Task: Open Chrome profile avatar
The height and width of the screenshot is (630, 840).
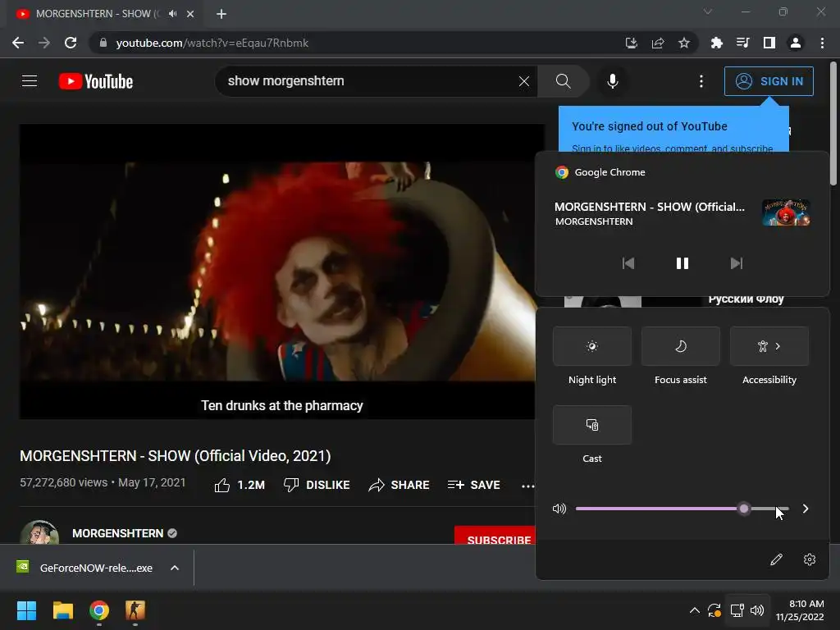Action: [x=796, y=43]
